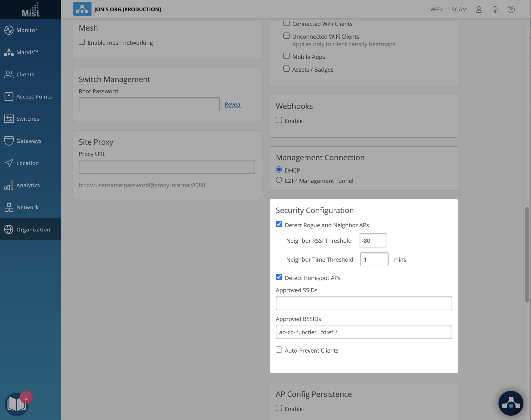This screenshot has width=531, height=420.
Task: Open the help question mark icon
Action: (511, 9)
